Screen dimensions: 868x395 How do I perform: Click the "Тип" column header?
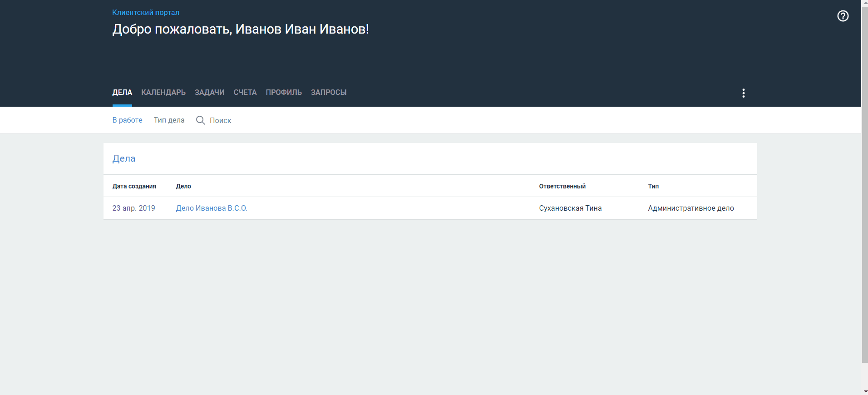(x=653, y=187)
